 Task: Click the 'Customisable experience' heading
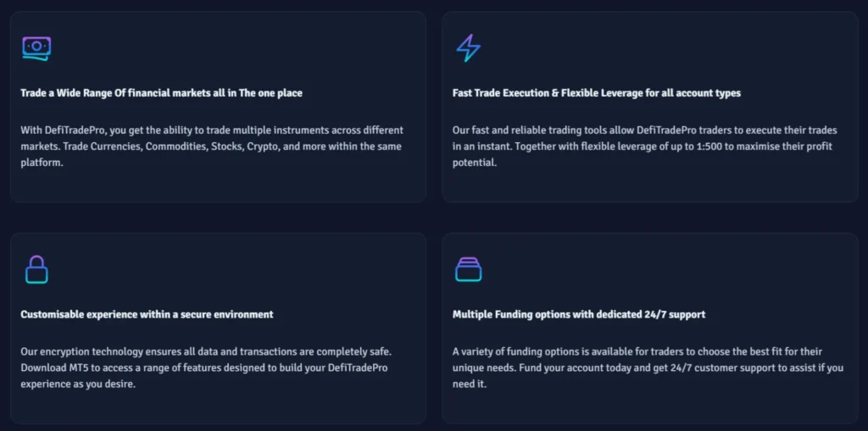(147, 314)
